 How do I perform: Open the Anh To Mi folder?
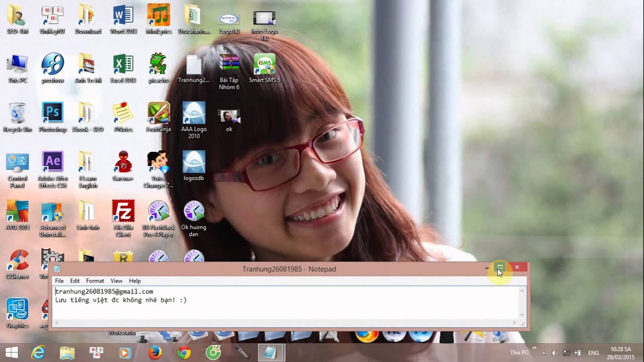[x=88, y=68]
